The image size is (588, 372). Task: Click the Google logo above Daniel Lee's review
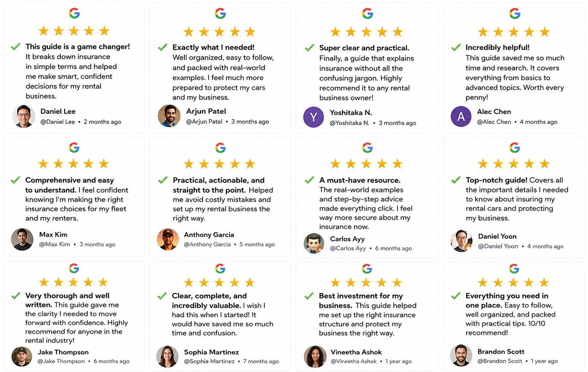[74, 13]
